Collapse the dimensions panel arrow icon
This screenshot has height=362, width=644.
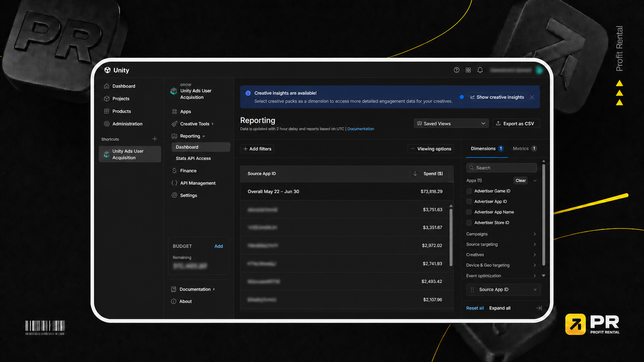pos(539,308)
